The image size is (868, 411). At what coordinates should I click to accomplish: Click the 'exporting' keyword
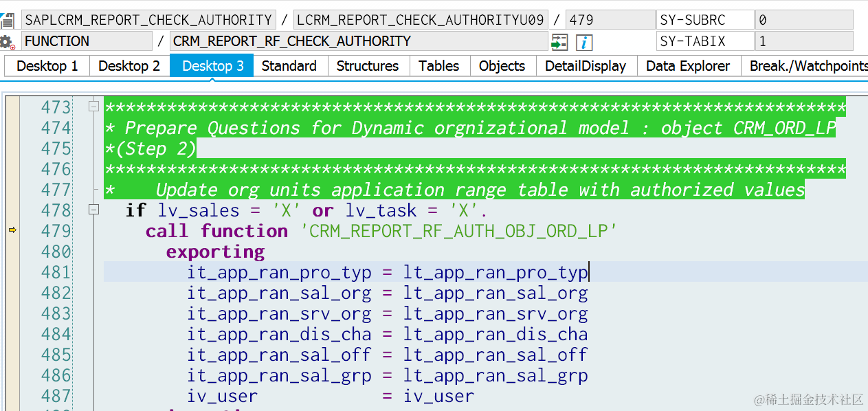(215, 252)
